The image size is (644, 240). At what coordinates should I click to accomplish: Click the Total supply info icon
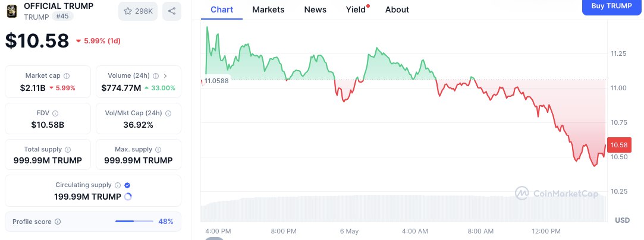click(67, 150)
